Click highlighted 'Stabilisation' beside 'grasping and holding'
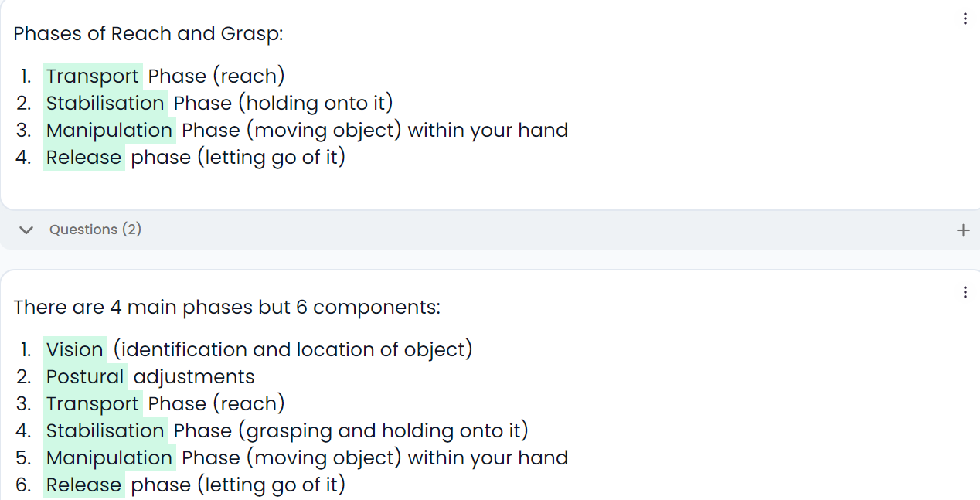 click(105, 431)
